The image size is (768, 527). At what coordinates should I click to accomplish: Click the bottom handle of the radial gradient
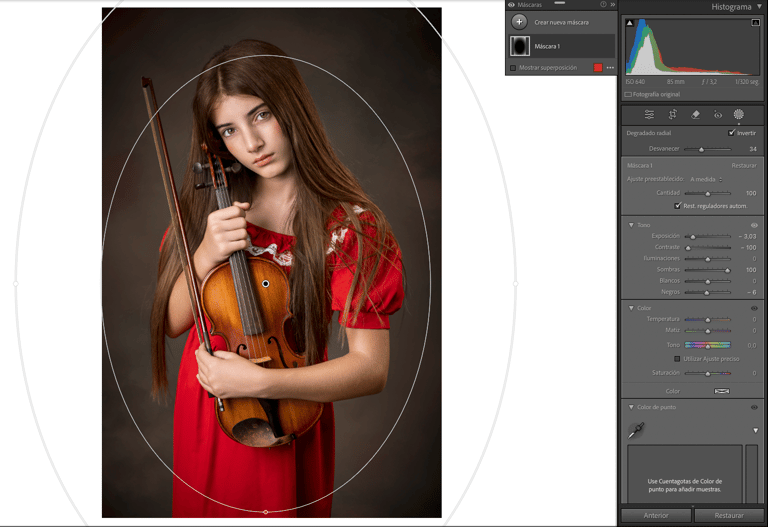tap(265, 512)
